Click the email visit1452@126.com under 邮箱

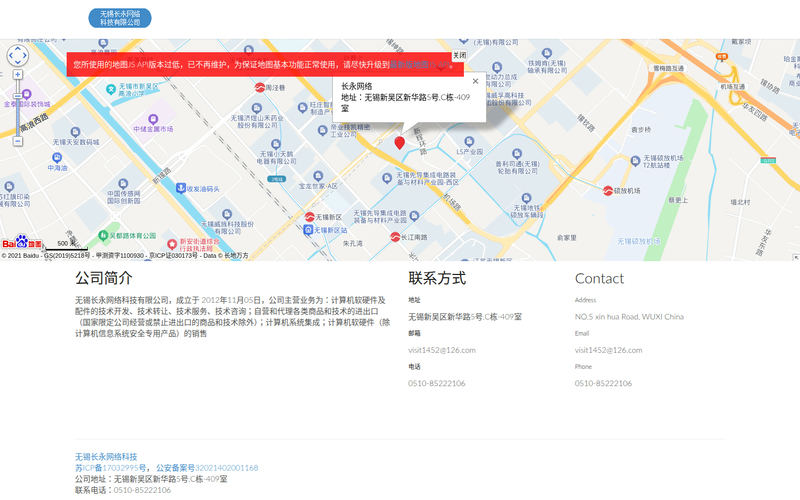pos(442,350)
